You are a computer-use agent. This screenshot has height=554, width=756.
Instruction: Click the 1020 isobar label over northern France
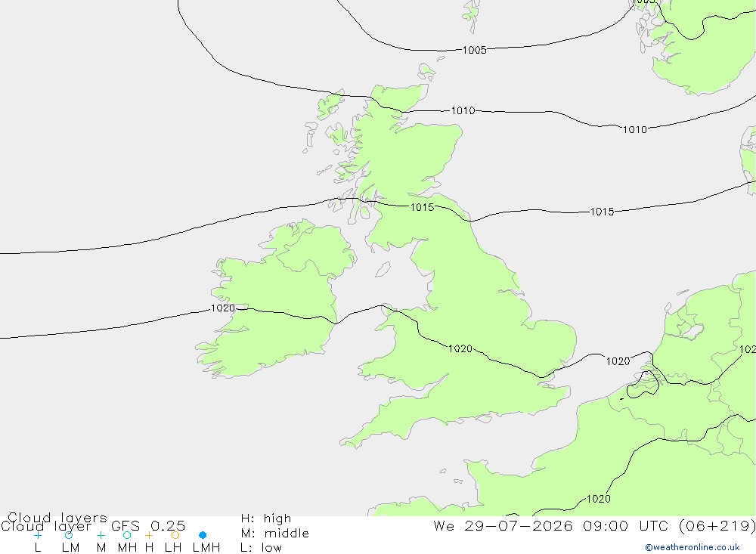[598, 499]
